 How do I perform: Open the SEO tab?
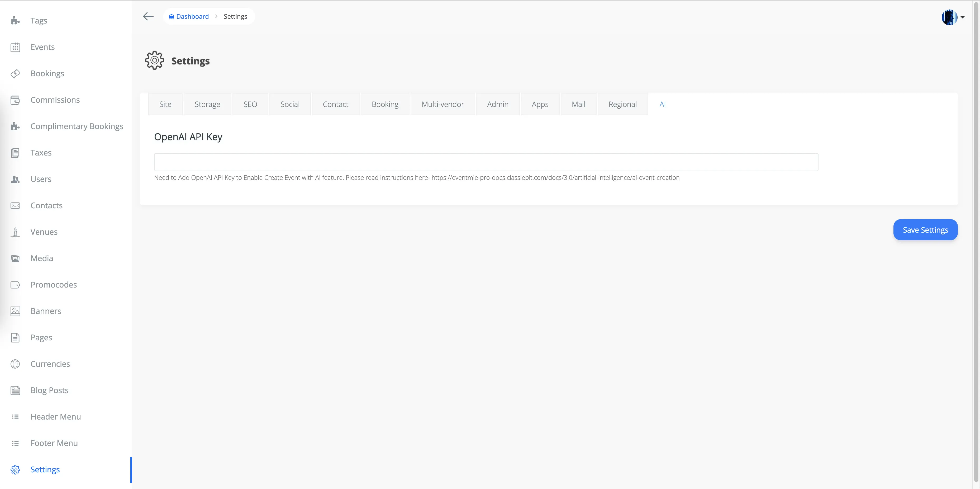tap(250, 104)
